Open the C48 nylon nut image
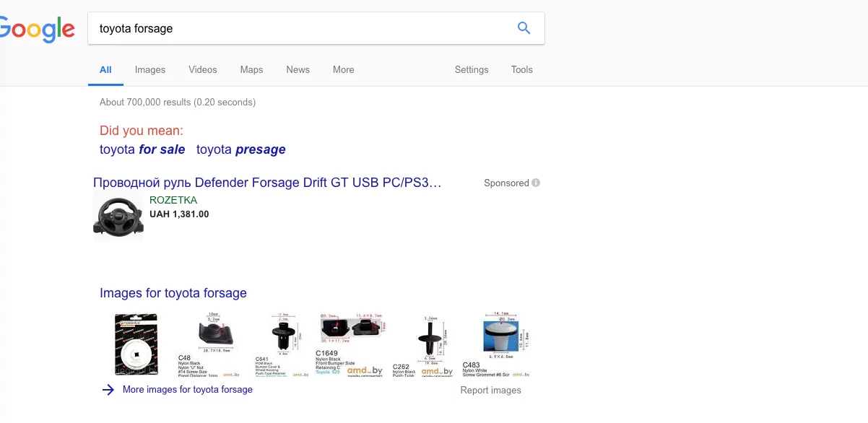 tap(209, 344)
